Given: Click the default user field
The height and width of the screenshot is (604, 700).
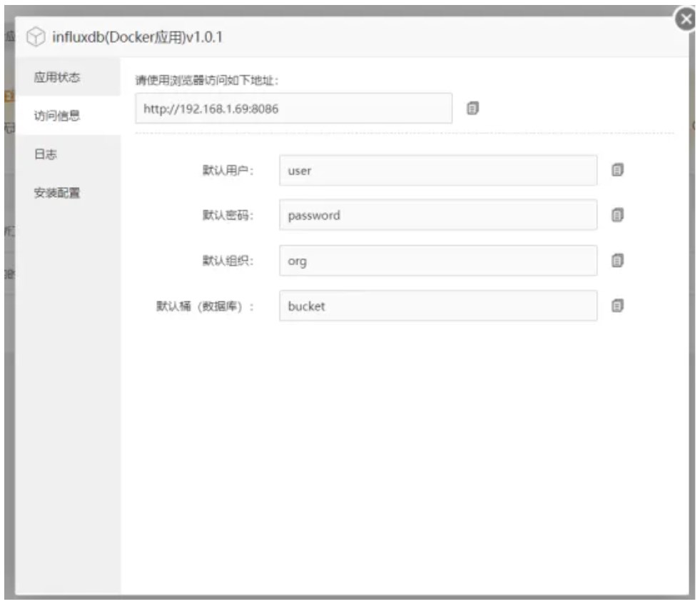Looking at the screenshot, I should click(x=438, y=170).
